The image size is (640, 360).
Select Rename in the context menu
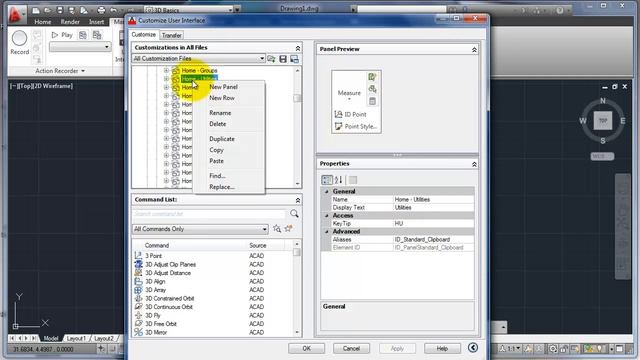point(220,113)
